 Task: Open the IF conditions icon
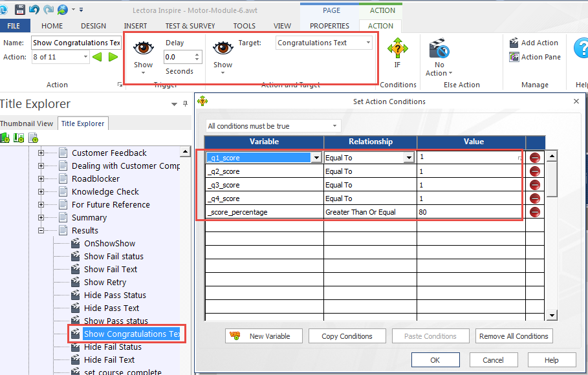[398, 48]
